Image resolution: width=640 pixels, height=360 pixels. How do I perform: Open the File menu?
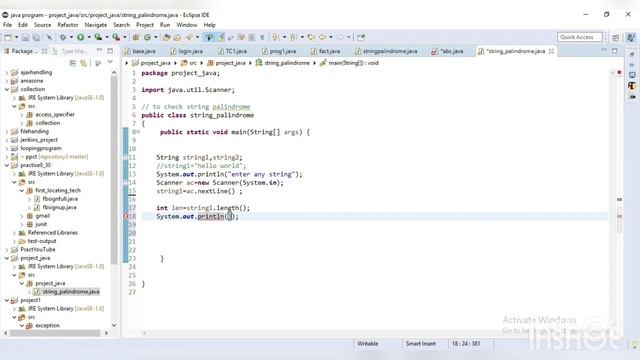point(7,25)
